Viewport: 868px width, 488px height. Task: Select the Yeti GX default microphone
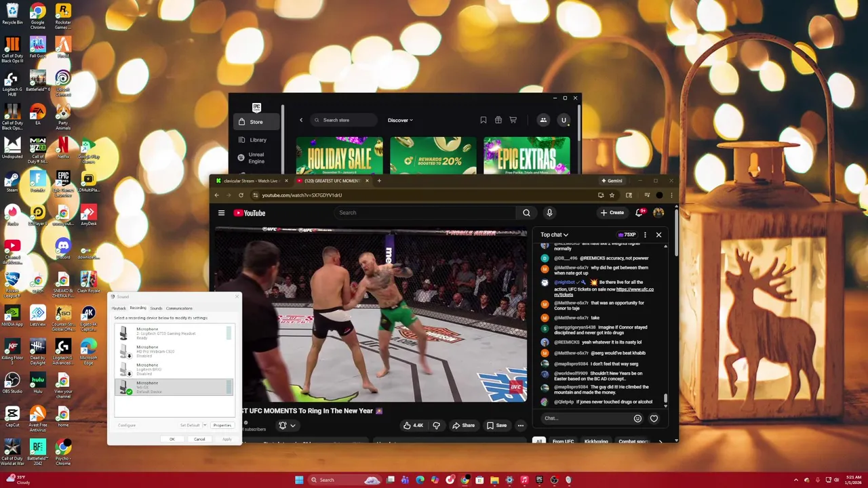(172, 387)
